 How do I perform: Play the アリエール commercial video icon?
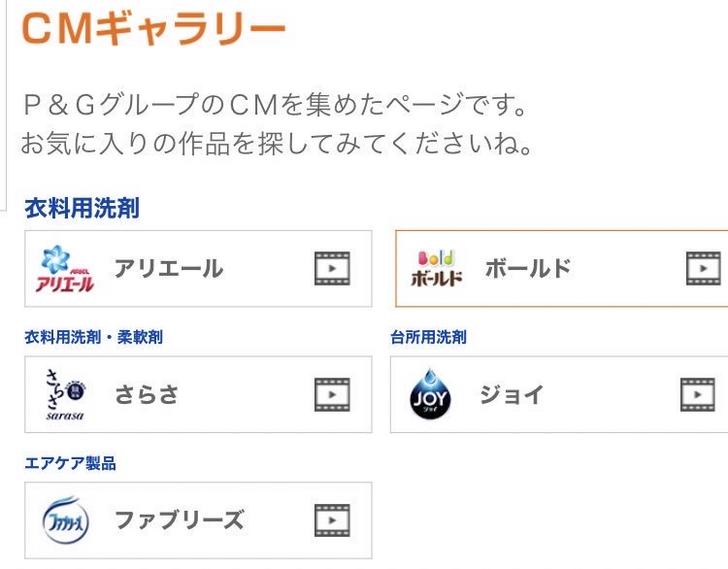[x=331, y=269]
